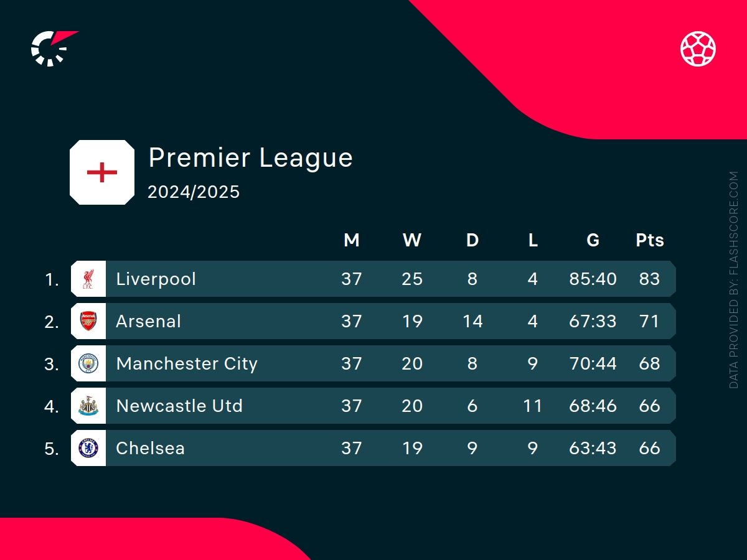Click the Manchester City club crest
This screenshot has height=560, width=747.
[x=88, y=363]
